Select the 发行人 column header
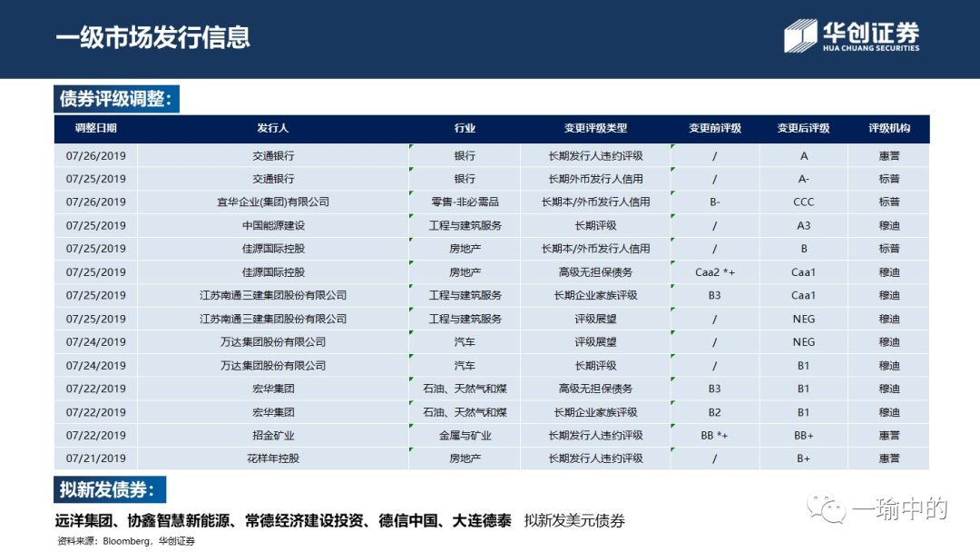Image resolution: width=980 pixels, height=552 pixels. point(273,128)
